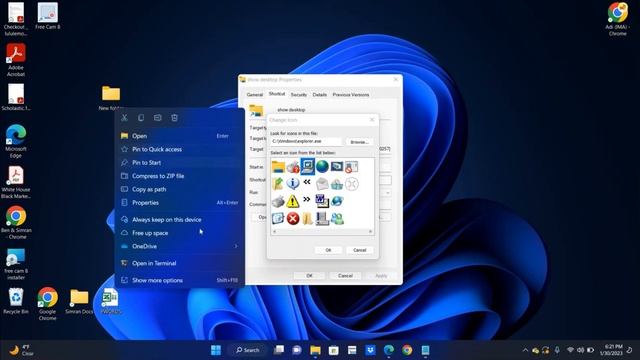Image resolution: width=640 pixels, height=360 pixels.
Task: Click the taskbar Search box
Action: pyautogui.click(x=247, y=350)
